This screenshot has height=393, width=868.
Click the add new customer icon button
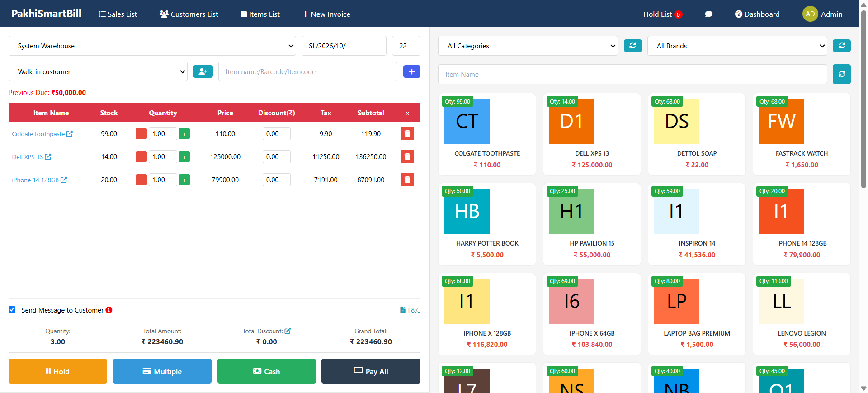coord(203,71)
